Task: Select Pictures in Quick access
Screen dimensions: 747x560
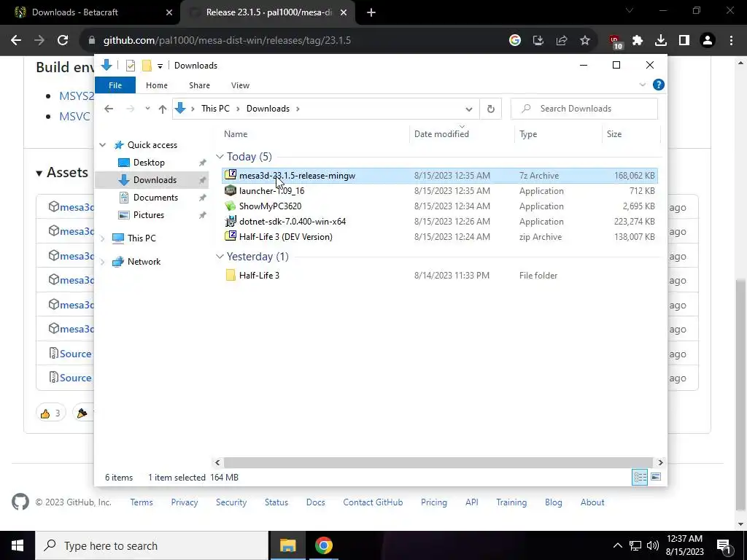Action: point(148,215)
